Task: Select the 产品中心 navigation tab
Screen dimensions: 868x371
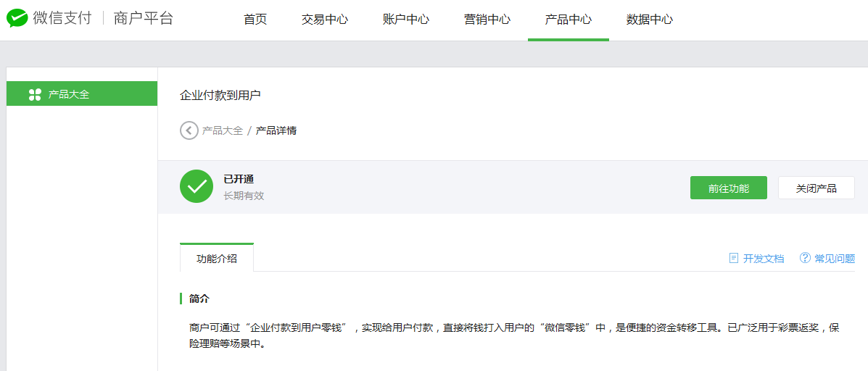Action: [x=569, y=20]
